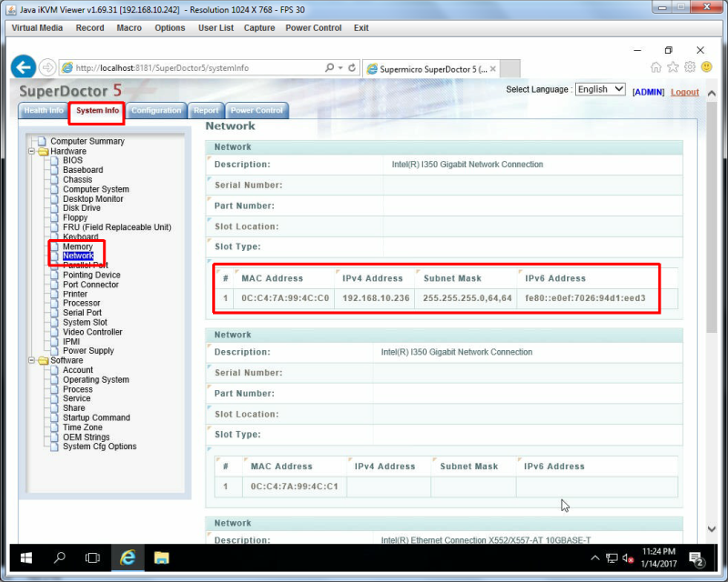Launch Internet Explorer from the taskbar
The height and width of the screenshot is (582, 728).
127,557
